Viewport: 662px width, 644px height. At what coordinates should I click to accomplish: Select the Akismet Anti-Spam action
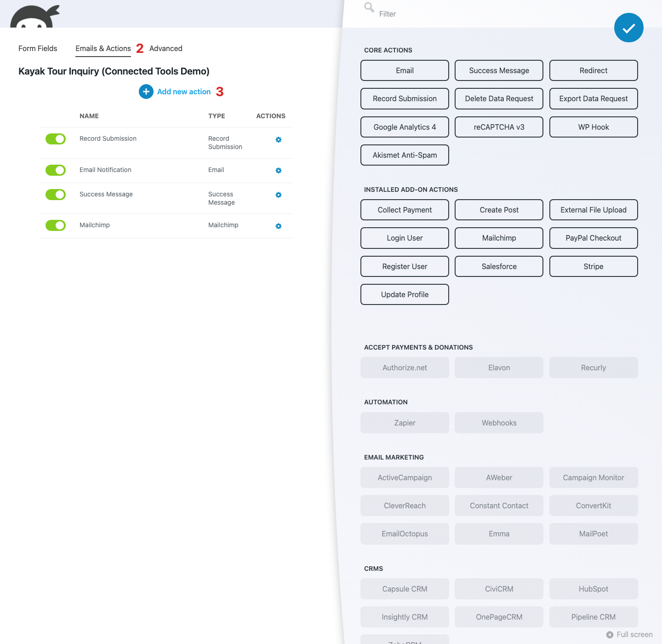click(405, 155)
